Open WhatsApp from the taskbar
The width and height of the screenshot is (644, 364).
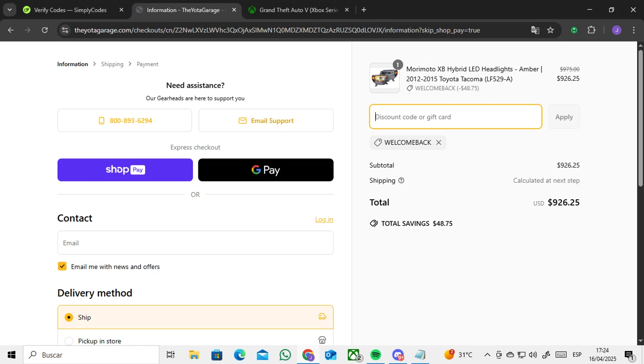[285, 355]
